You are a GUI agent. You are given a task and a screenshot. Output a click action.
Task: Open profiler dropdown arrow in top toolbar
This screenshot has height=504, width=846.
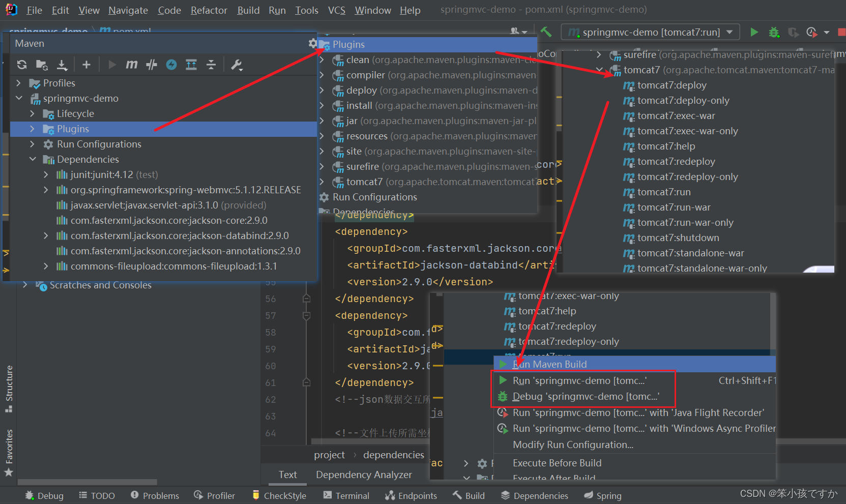827,33
